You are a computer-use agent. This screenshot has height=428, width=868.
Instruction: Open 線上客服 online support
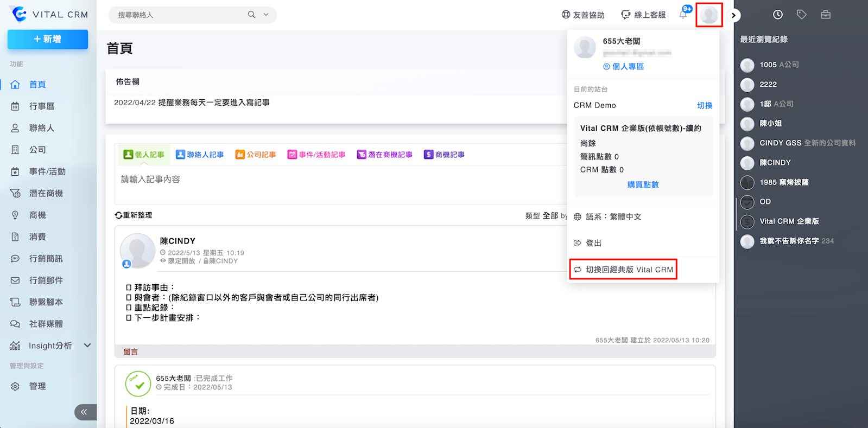pyautogui.click(x=643, y=15)
